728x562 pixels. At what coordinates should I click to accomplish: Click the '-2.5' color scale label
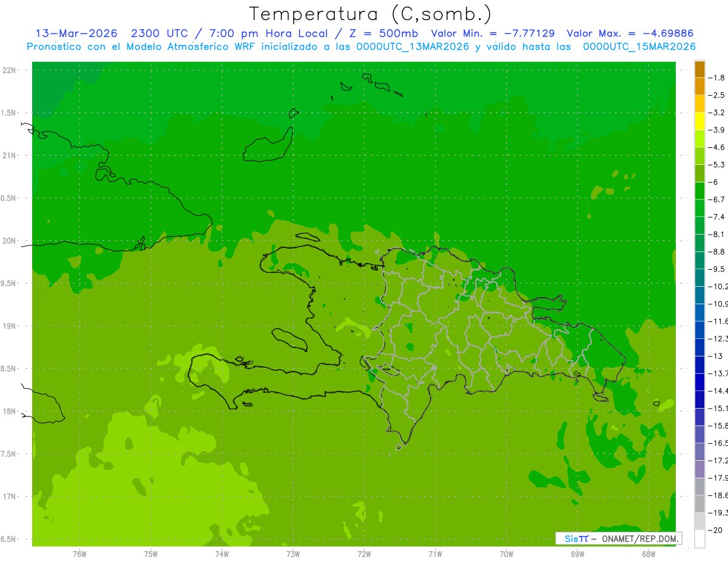click(718, 95)
